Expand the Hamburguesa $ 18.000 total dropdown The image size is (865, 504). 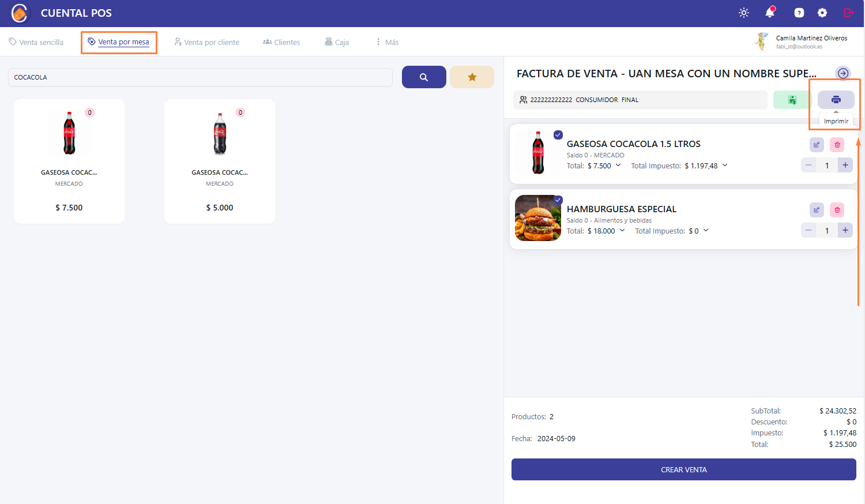[x=622, y=231]
